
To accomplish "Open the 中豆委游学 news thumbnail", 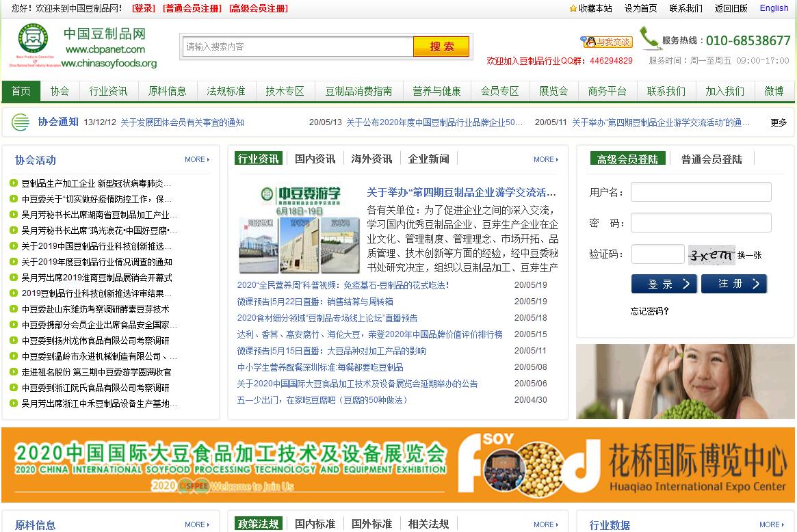I will coord(299,228).
